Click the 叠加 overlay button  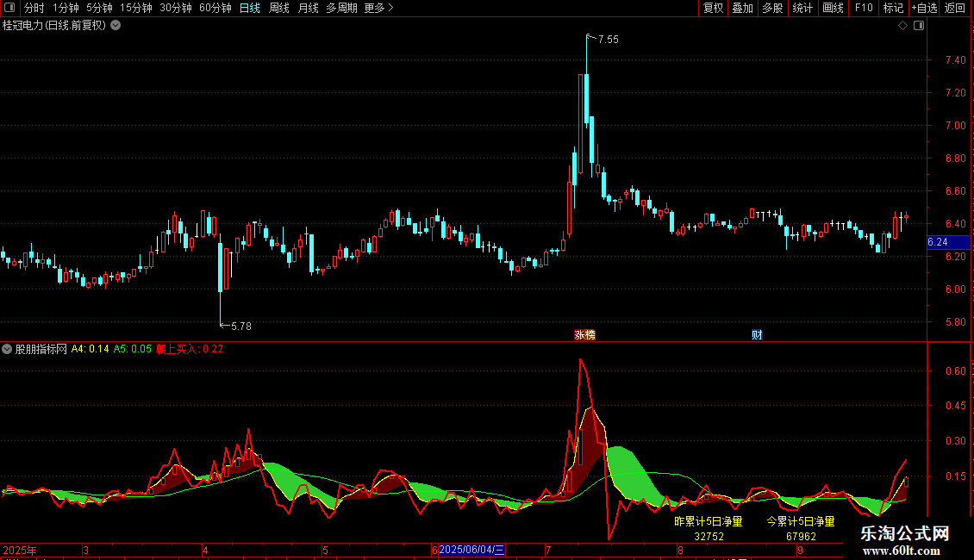[x=743, y=8]
